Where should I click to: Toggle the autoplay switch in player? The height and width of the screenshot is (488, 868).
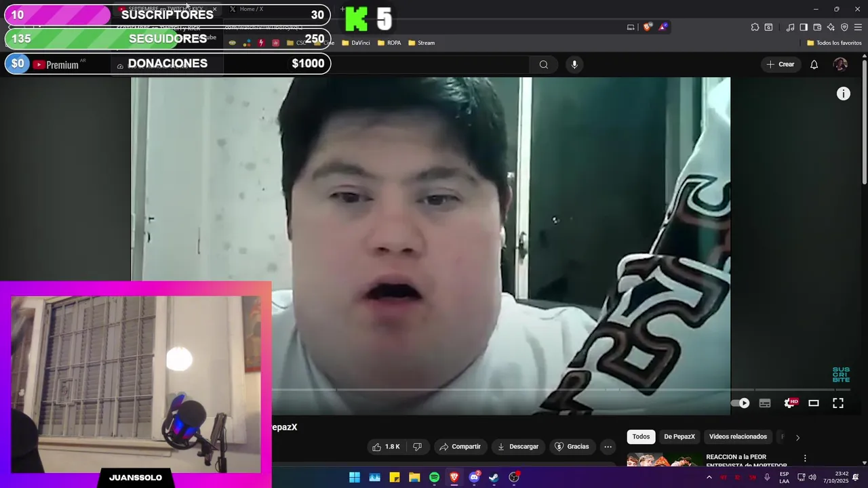pos(741,403)
